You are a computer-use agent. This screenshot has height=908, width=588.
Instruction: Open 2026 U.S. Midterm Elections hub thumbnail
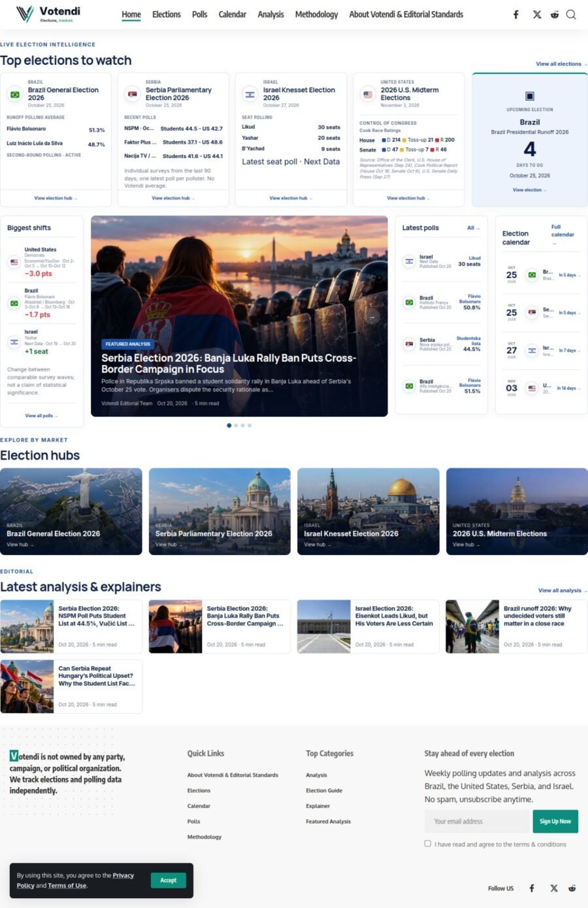click(x=517, y=511)
